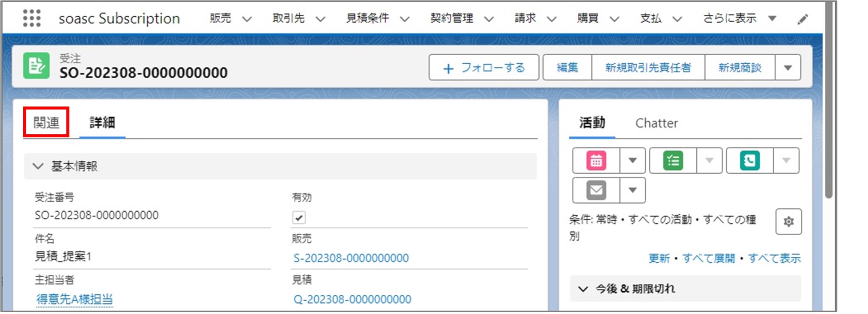The image size is (868, 314).
Task: Open the 販売 navigation item
Action: click(x=220, y=18)
